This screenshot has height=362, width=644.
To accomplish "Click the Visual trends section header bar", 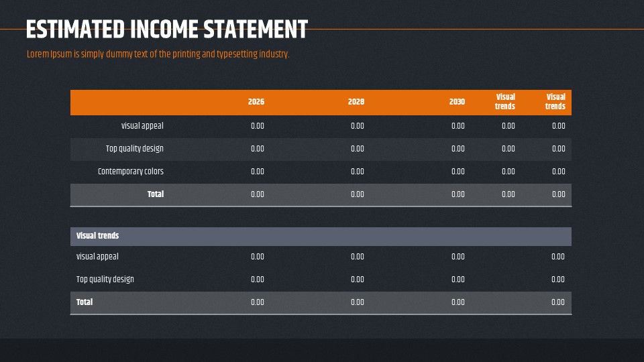I will tap(321, 237).
